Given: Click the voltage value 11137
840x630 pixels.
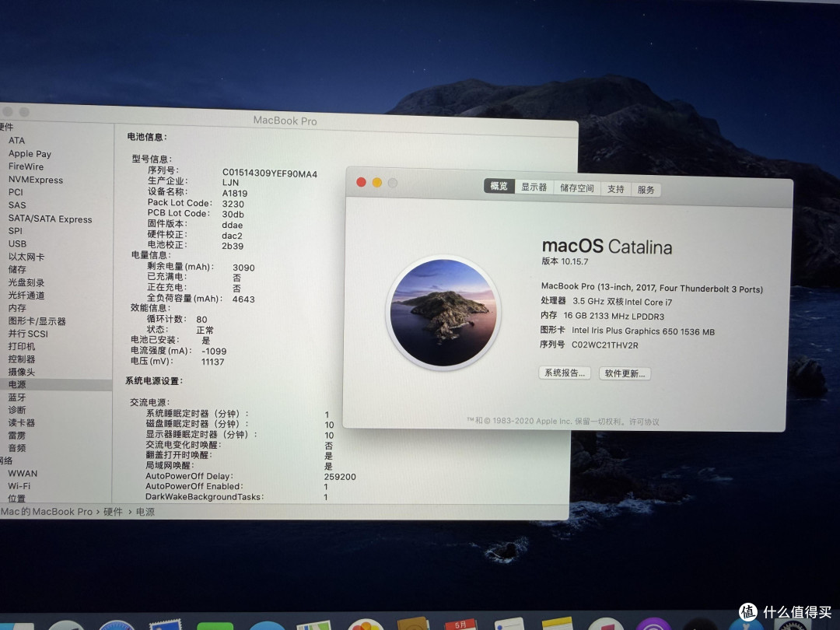Looking at the screenshot, I should point(212,362).
